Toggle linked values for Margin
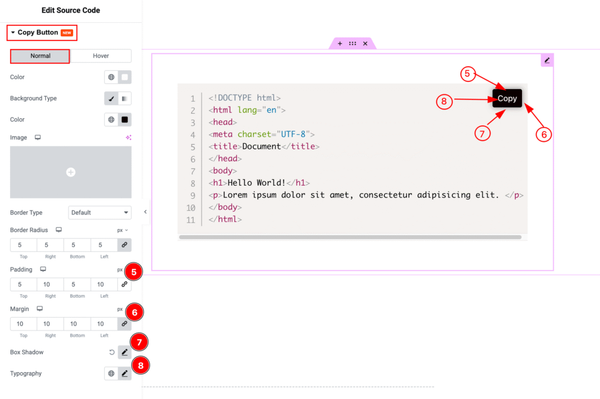This screenshot has height=399, width=600. coord(124,324)
